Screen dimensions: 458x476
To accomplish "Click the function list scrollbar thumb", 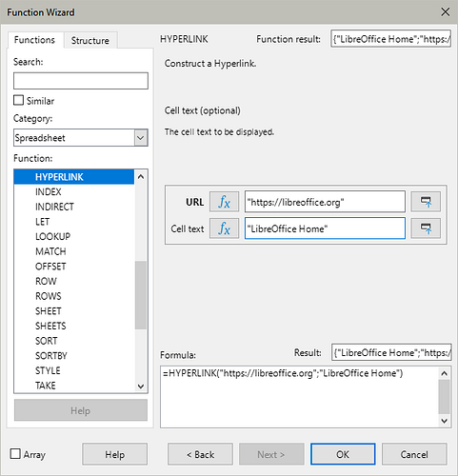I will (141, 295).
